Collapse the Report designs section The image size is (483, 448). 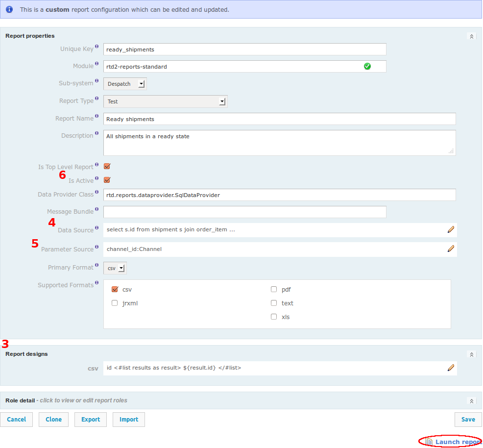(x=471, y=354)
